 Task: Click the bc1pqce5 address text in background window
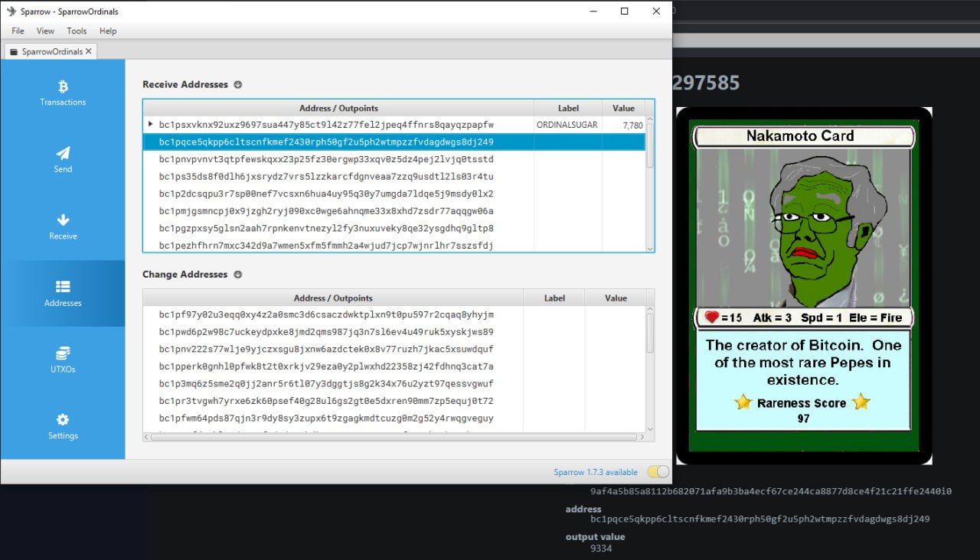coord(760,519)
